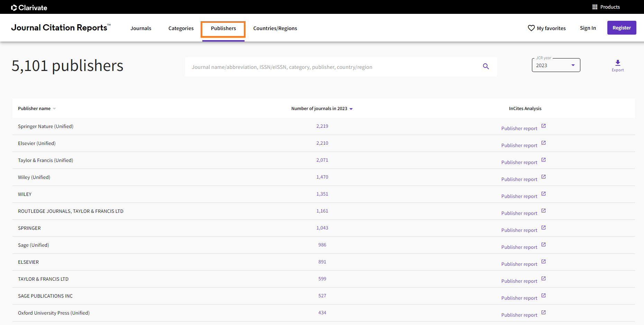This screenshot has width=644, height=325.
Task: Click journal count 2,219 for Springer Nature
Action: point(322,126)
